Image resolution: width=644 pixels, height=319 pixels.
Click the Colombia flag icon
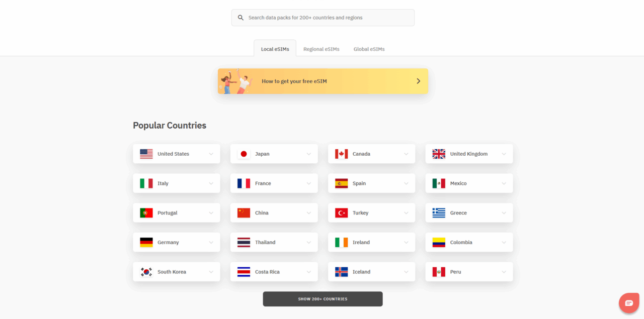point(439,243)
